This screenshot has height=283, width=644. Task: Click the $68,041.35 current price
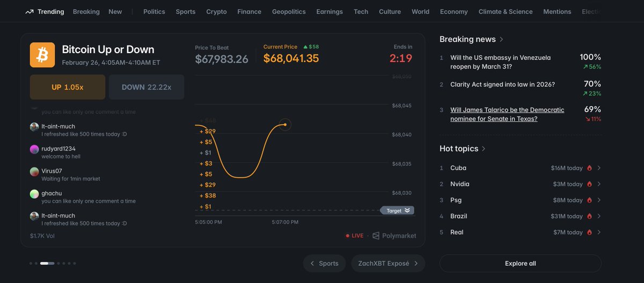pos(291,59)
